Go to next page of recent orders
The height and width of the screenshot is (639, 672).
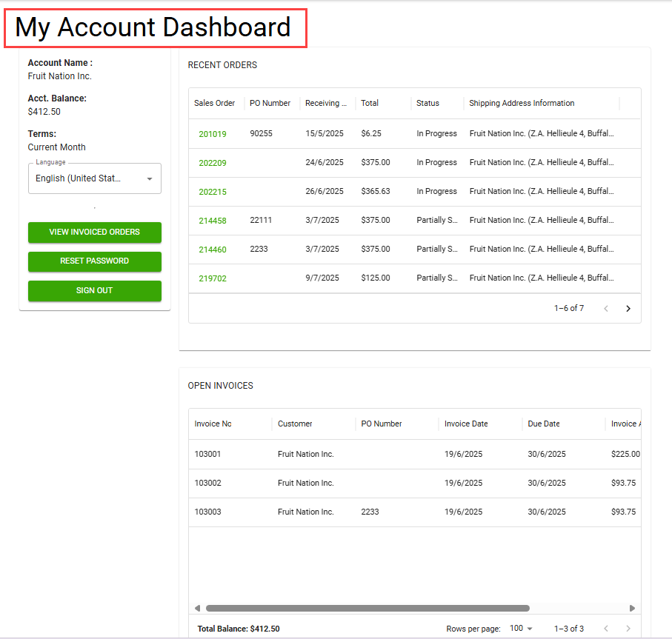click(x=628, y=309)
